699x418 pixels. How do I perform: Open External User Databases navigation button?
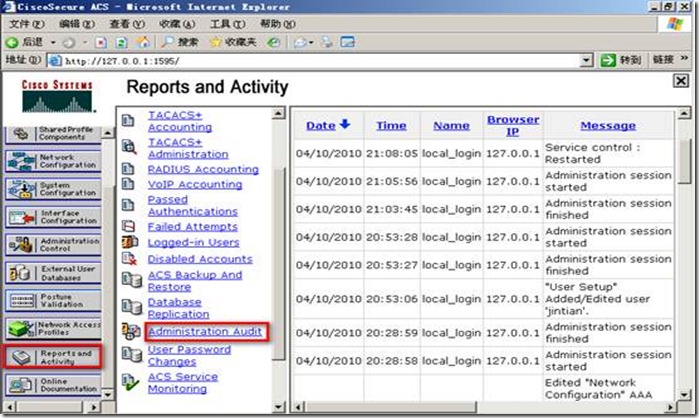(x=53, y=273)
